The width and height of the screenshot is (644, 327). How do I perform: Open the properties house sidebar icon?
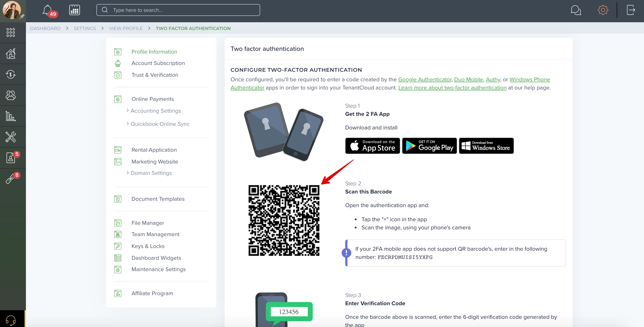10,53
